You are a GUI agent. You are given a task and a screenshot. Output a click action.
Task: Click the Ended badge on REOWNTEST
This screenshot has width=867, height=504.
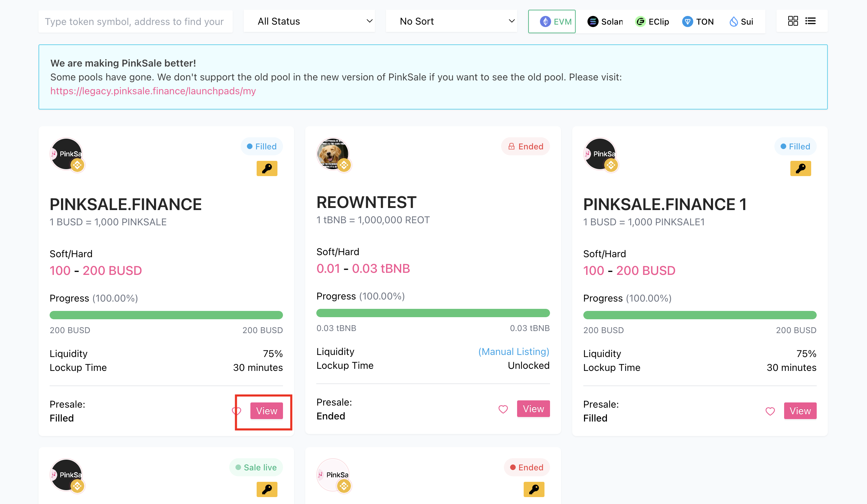click(x=526, y=146)
